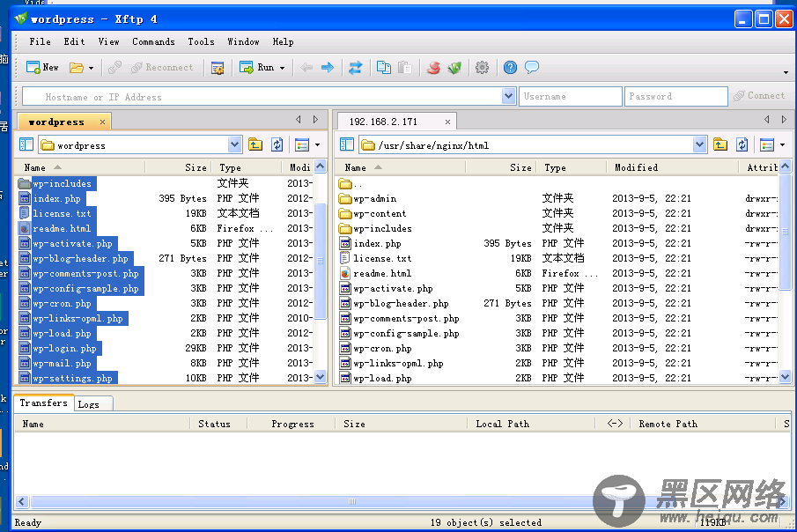Click the Reconnect toolbar button

click(x=162, y=67)
